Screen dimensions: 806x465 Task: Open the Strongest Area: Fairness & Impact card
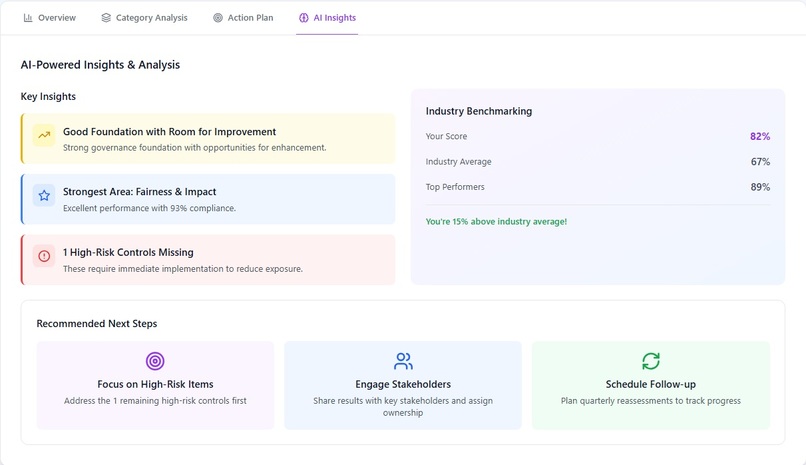pyautogui.click(x=208, y=199)
